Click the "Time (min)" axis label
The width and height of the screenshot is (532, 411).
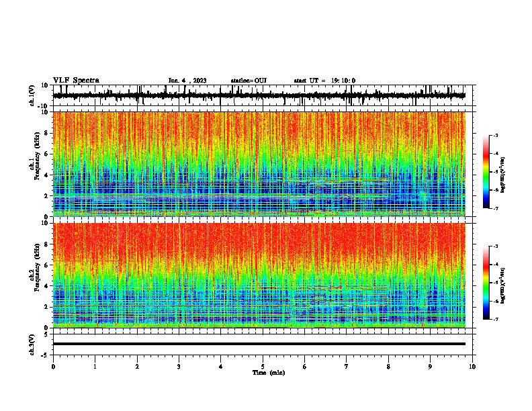click(x=269, y=373)
